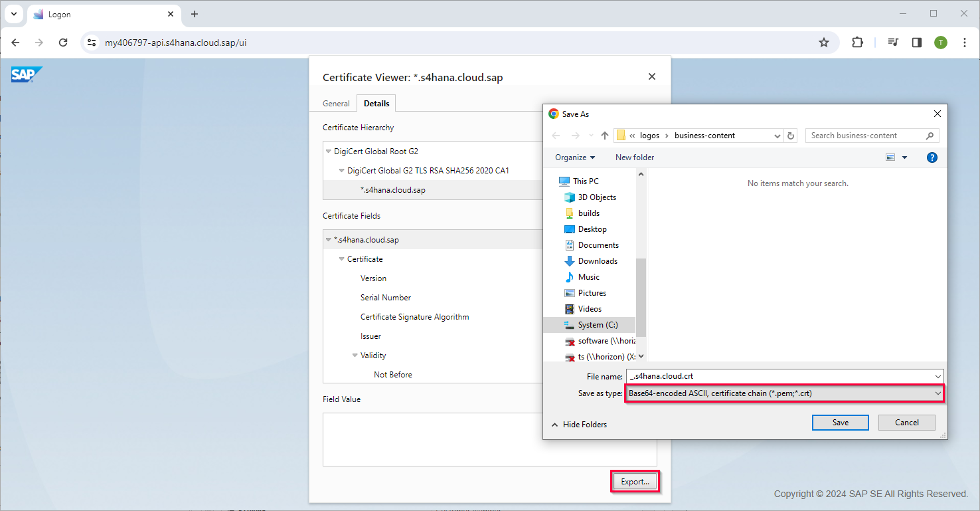Image resolution: width=980 pixels, height=511 pixels.
Task: Collapse DigiCert Global G2 TLS RSA node
Action: [341, 171]
